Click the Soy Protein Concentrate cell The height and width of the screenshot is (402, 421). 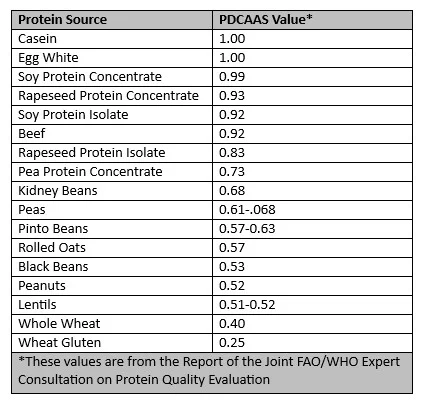tap(112, 77)
